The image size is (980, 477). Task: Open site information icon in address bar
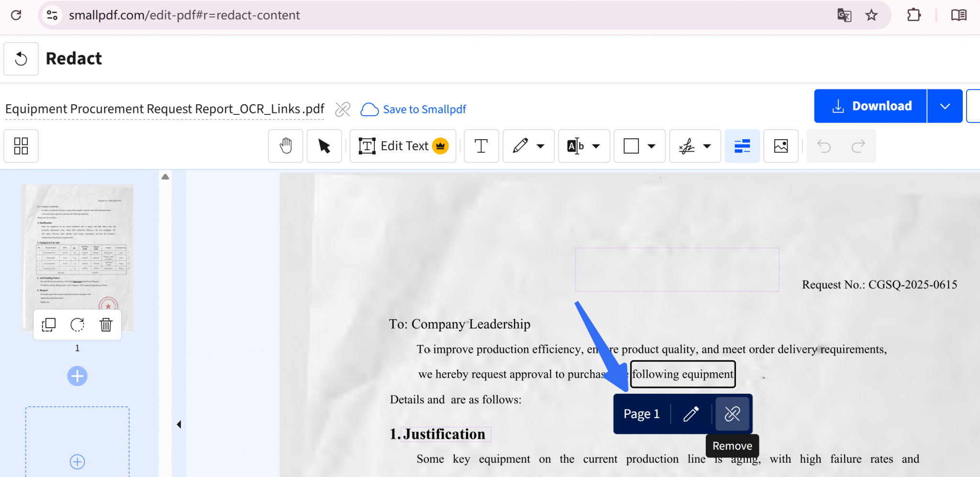pos(52,15)
